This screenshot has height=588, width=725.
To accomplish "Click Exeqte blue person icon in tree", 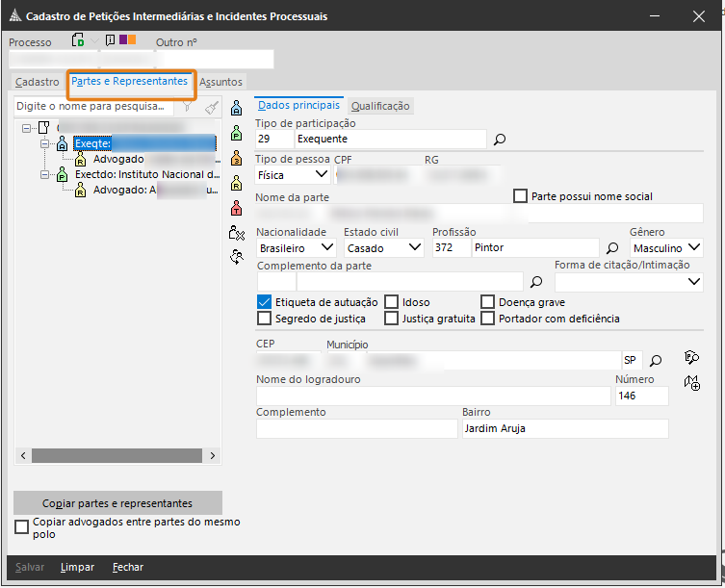I will 62,143.
